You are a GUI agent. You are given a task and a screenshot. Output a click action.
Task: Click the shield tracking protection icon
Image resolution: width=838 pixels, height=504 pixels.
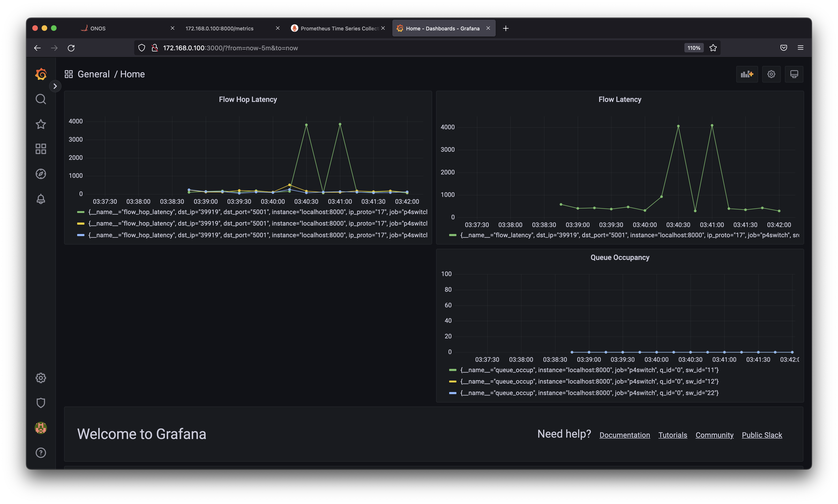[142, 48]
